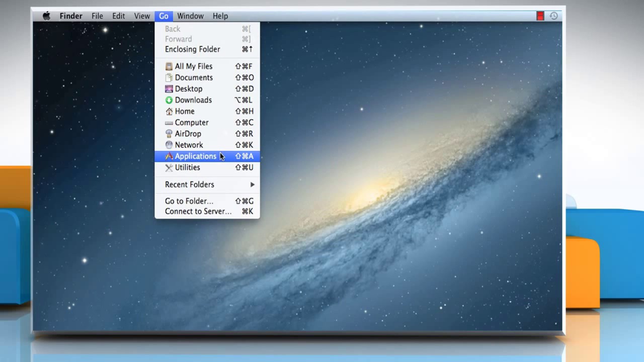This screenshot has height=362, width=644.
Task: Expand the Recent Folders submenu
Action: [207, 185]
